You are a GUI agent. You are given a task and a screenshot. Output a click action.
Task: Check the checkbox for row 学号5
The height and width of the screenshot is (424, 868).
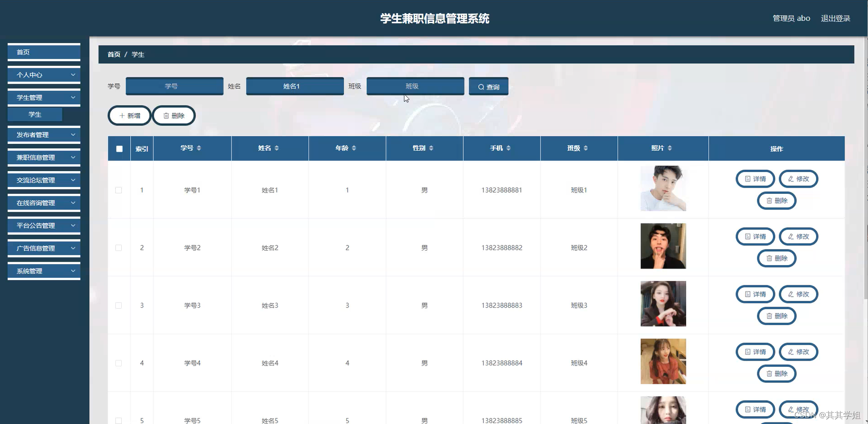click(118, 421)
